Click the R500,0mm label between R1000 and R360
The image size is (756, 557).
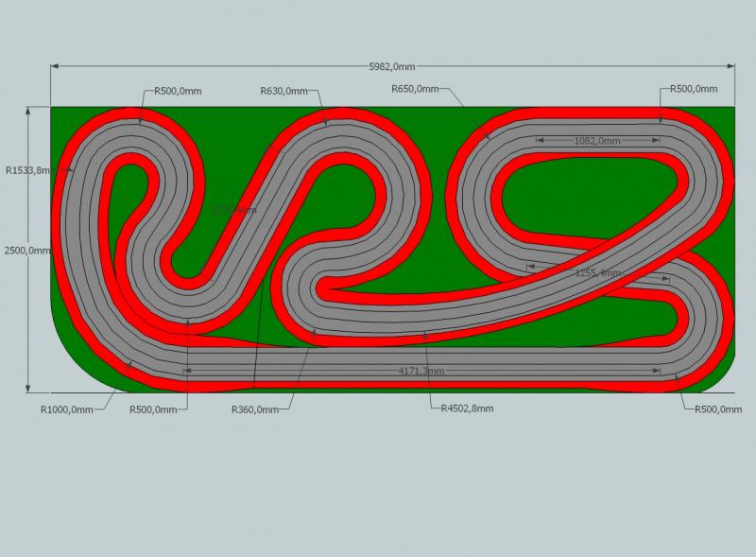pyautogui.click(x=151, y=410)
